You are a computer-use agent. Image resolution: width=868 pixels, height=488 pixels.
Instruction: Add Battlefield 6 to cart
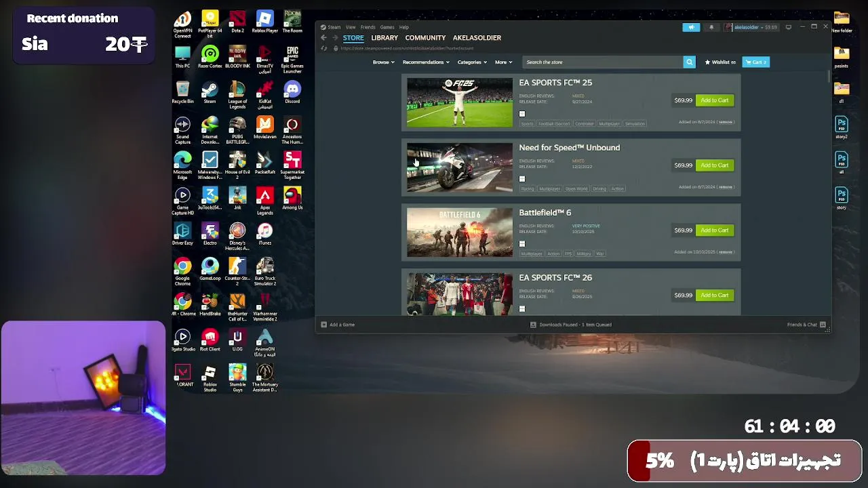(x=715, y=230)
